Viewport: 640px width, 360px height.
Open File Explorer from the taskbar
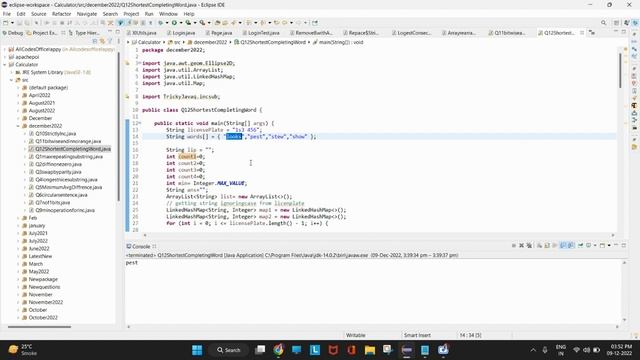coord(370,350)
